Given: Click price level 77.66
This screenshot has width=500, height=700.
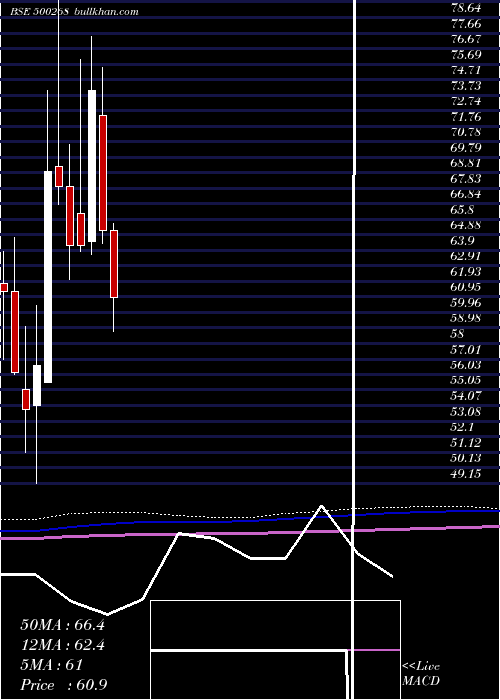Looking at the screenshot, I should coord(466,24).
